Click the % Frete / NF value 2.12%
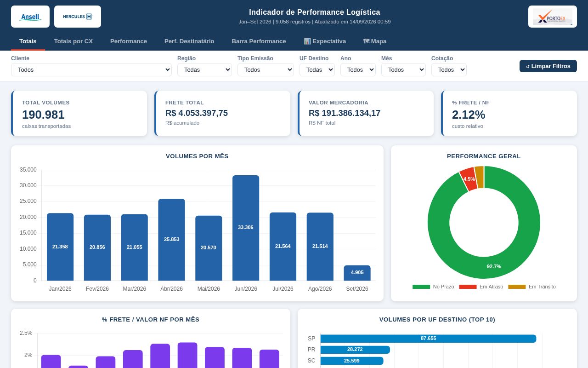 tap(469, 115)
